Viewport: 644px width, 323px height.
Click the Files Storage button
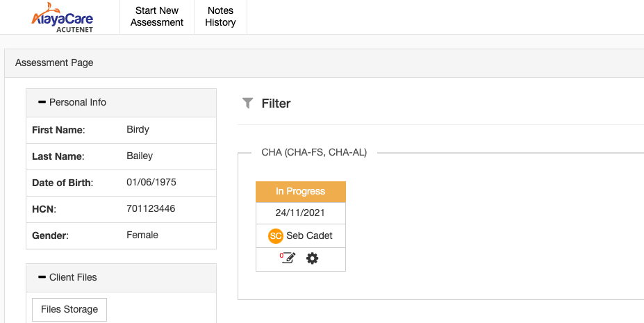point(69,309)
